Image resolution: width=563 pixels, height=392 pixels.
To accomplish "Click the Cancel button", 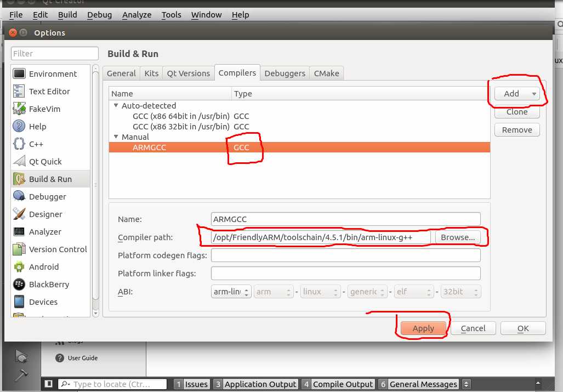I will coord(473,328).
